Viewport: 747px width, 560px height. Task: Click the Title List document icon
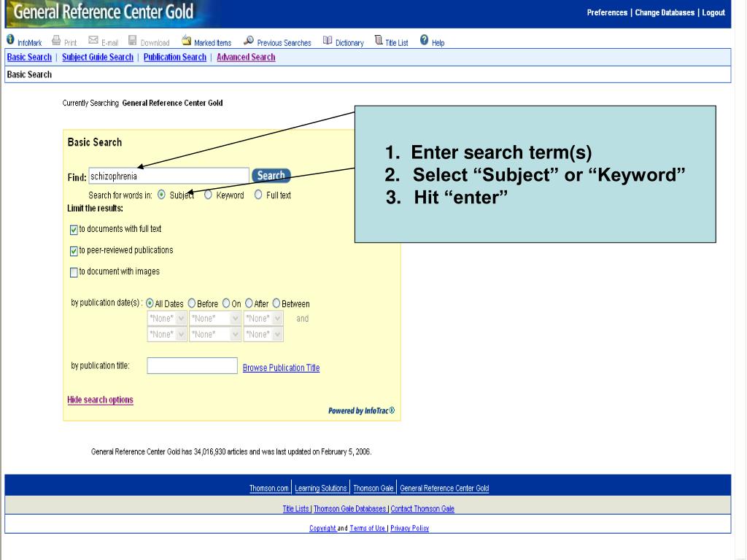coord(379,40)
